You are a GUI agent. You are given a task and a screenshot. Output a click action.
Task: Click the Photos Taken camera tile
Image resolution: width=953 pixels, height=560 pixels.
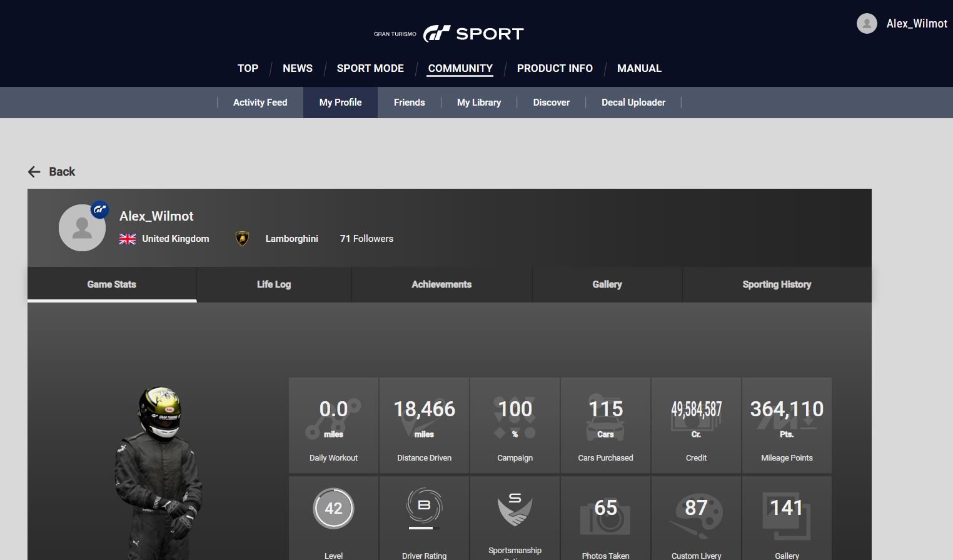coord(605,518)
